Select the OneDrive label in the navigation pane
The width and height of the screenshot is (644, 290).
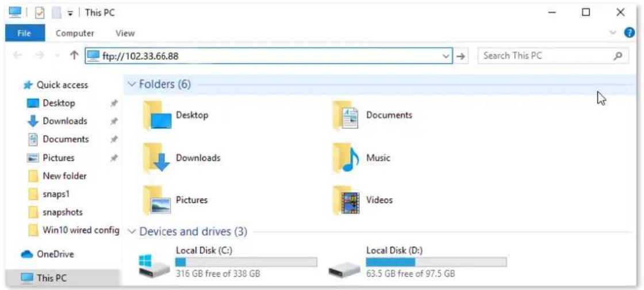(x=55, y=254)
